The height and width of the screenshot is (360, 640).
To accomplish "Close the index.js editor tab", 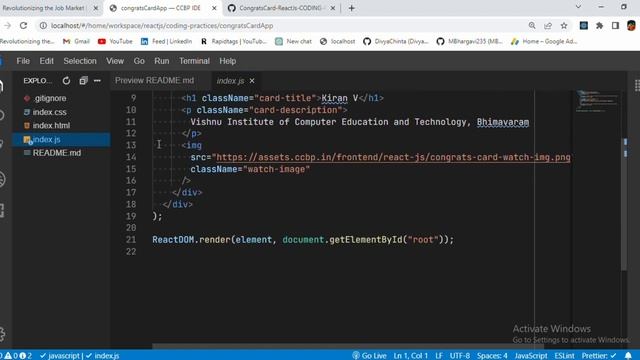I will (x=252, y=81).
